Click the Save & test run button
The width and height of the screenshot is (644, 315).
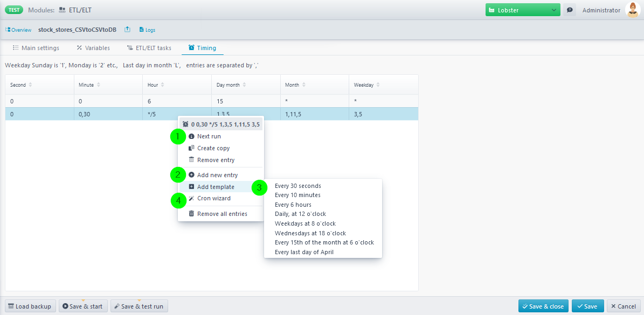point(139,306)
